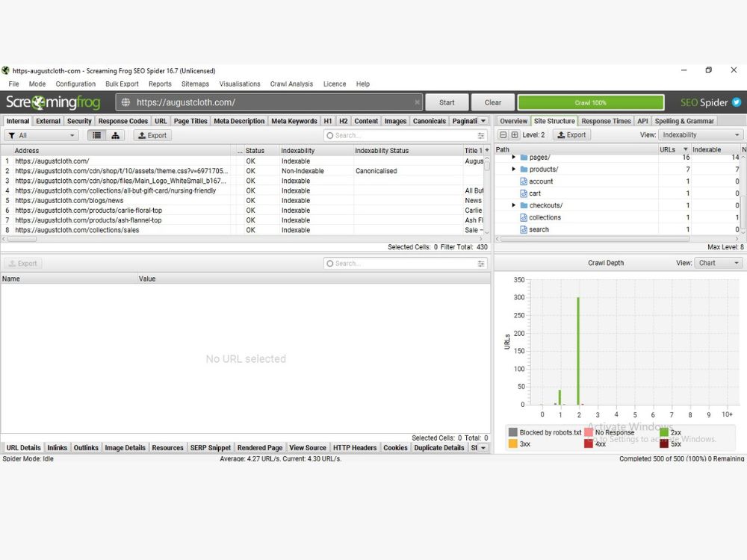Open the All filter dropdown
747x560 pixels.
tap(41, 135)
